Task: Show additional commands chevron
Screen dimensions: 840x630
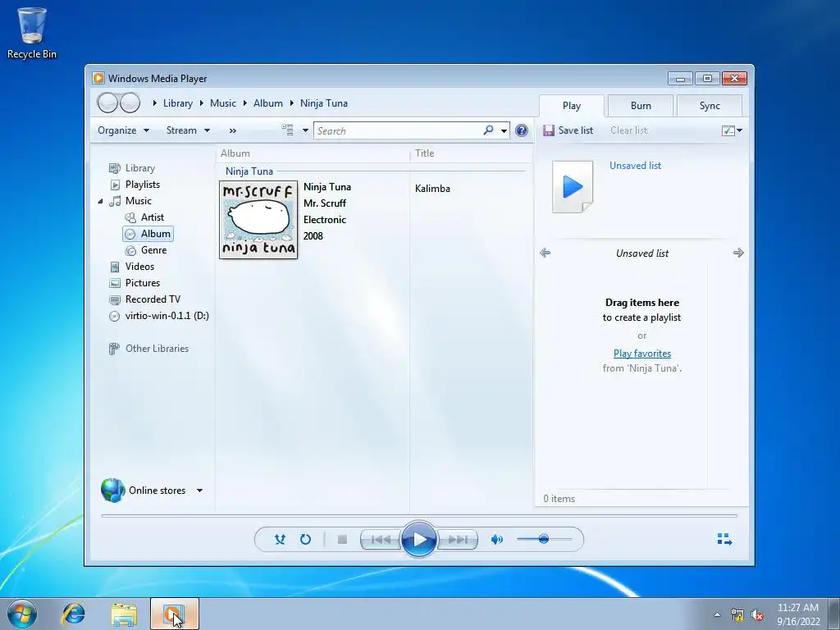Action: [232, 130]
